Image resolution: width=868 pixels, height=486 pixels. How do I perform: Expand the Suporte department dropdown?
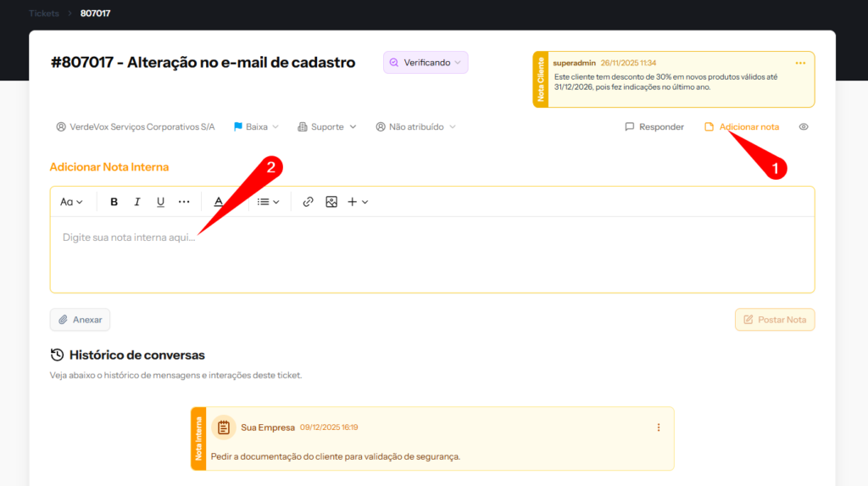click(327, 127)
